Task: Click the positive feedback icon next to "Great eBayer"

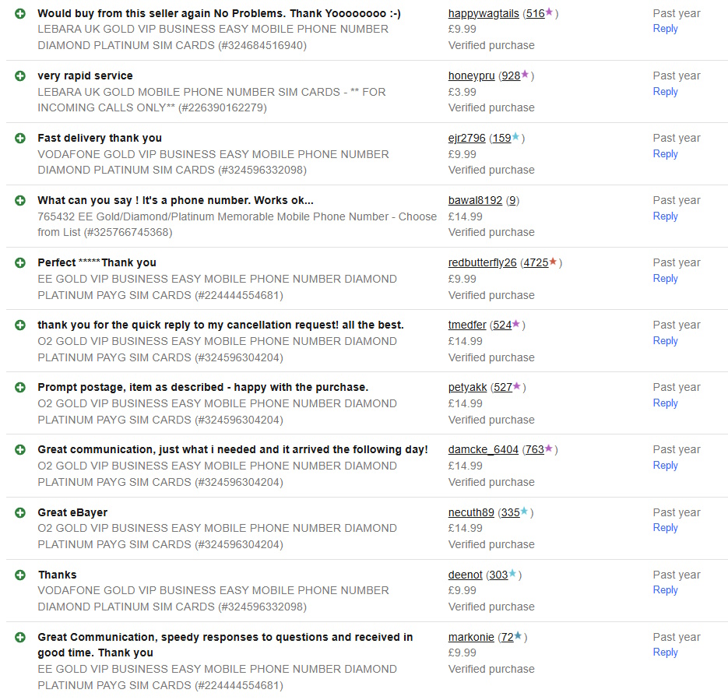Action: (x=20, y=512)
